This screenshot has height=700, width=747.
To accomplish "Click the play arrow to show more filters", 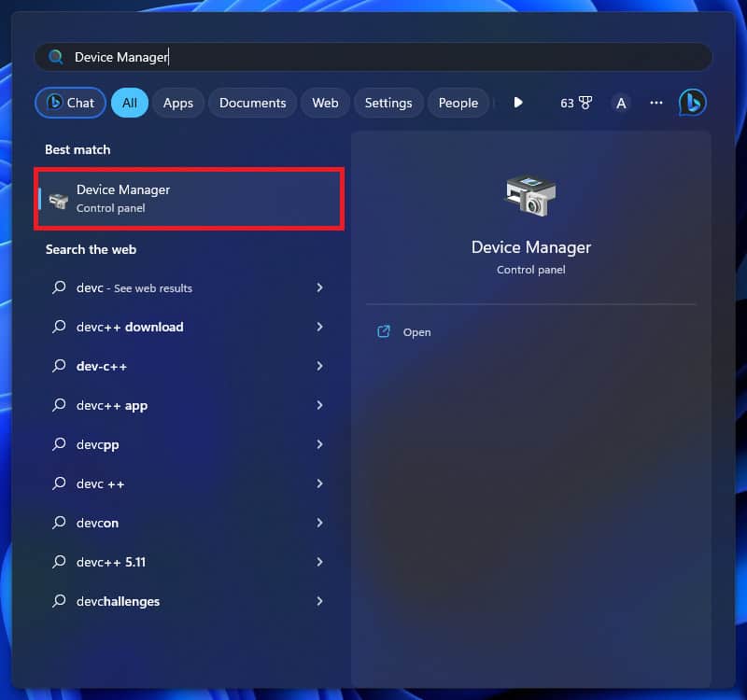I will [518, 103].
